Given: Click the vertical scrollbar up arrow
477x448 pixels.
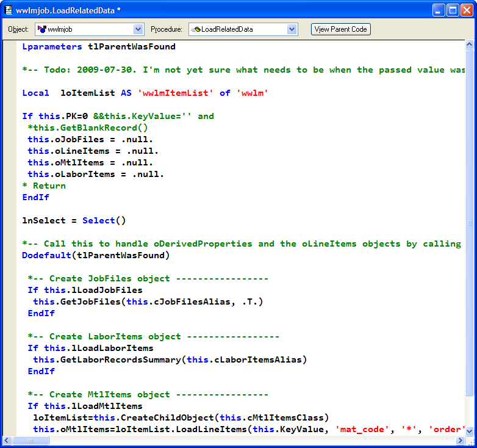Looking at the screenshot, I should tap(470, 45).
